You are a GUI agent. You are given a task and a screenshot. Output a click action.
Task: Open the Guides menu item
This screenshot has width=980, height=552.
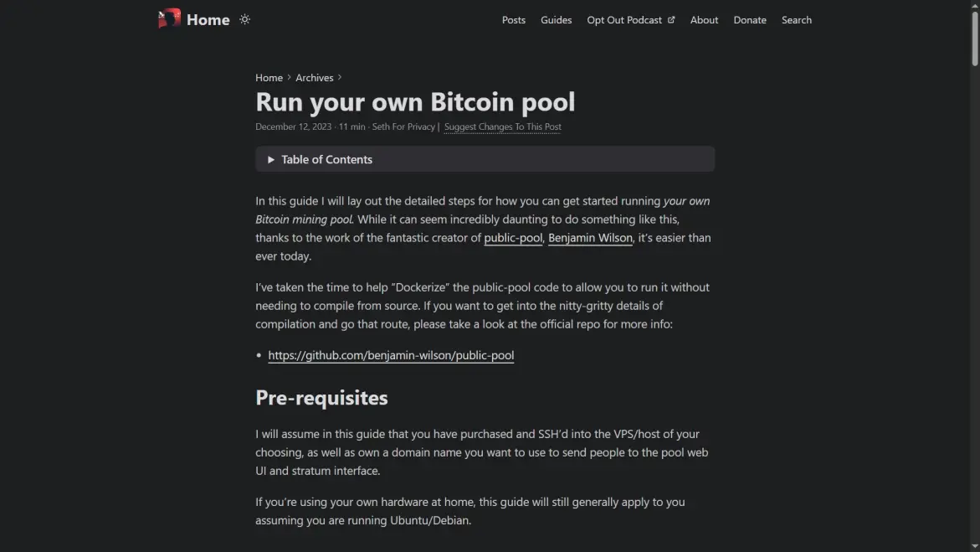click(556, 20)
